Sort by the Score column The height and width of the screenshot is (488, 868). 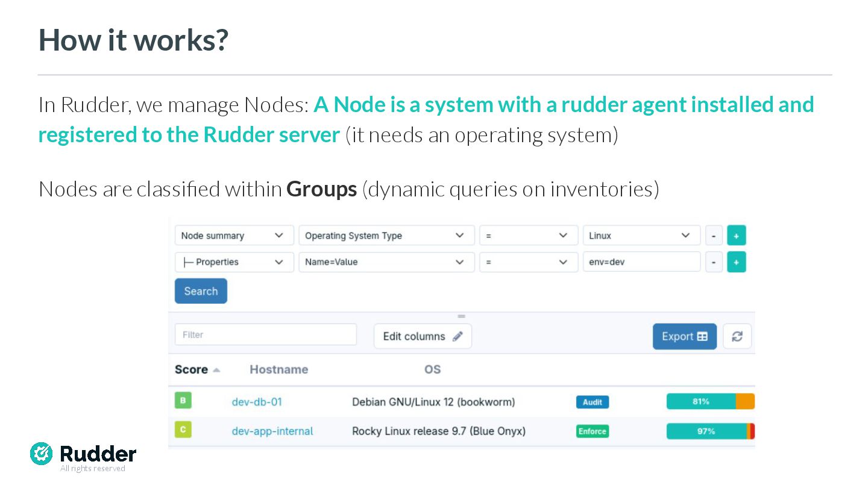click(197, 370)
